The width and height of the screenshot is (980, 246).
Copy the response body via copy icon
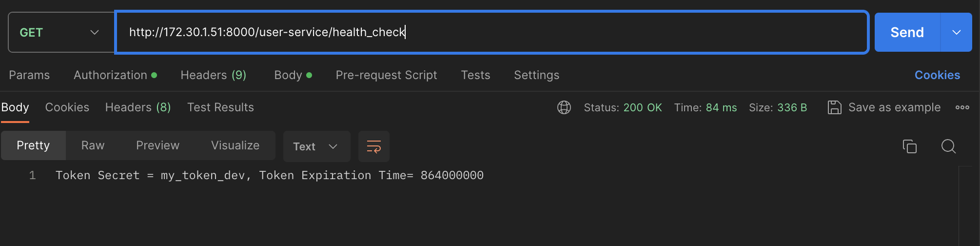(909, 146)
